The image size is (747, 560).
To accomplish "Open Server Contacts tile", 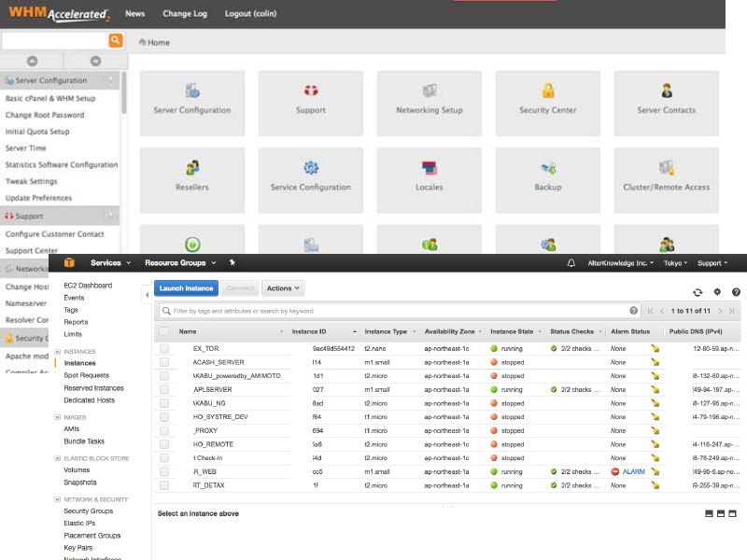I will (x=667, y=104).
